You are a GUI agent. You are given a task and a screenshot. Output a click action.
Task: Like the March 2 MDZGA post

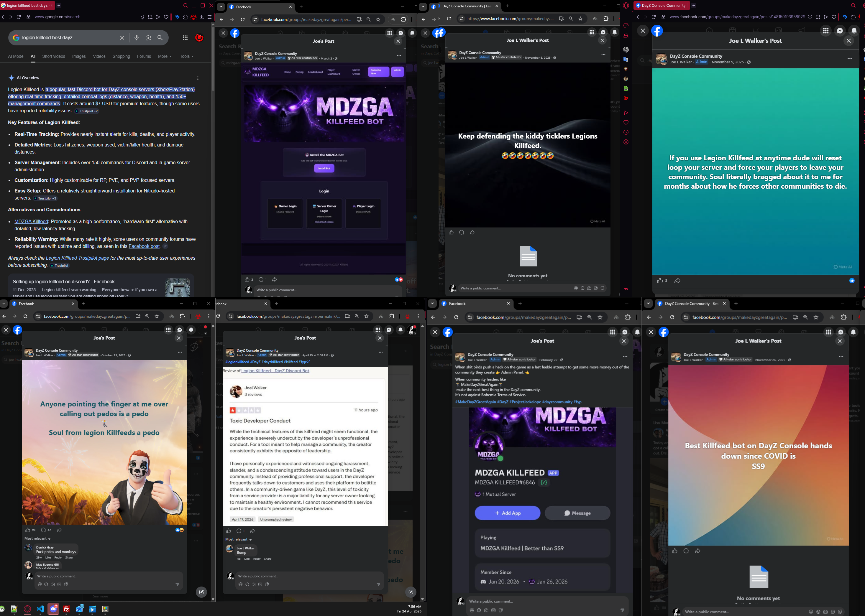pyautogui.click(x=247, y=279)
